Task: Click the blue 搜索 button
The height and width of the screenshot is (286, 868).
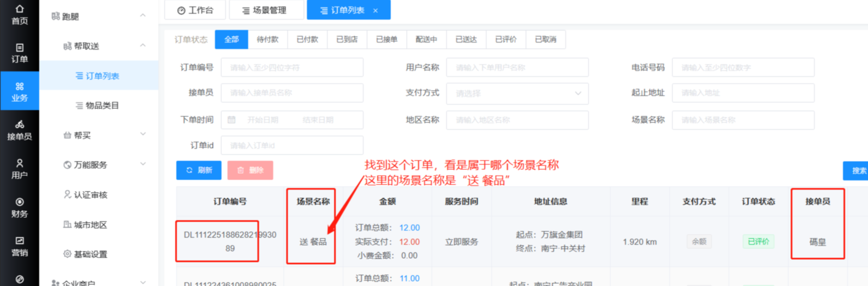Action: pyautogui.click(x=855, y=171)
